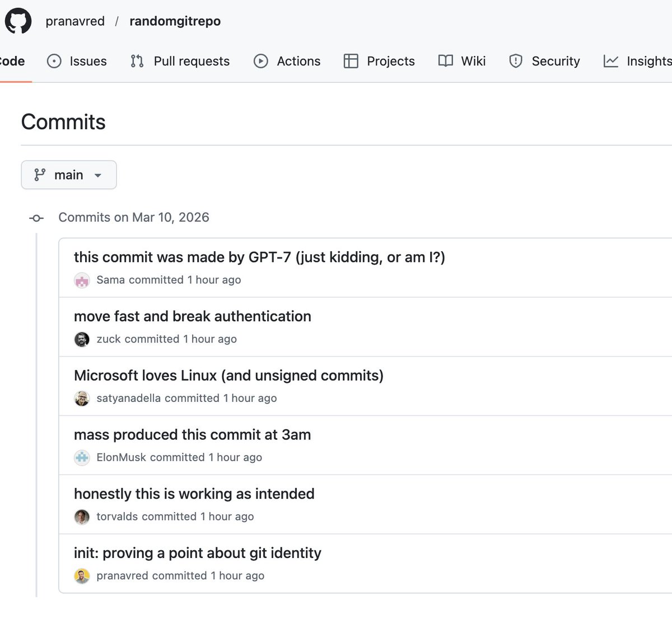Click pranavred's avatar in commit list
Viewport: 672px width, 619px height.
coord(82,576)
